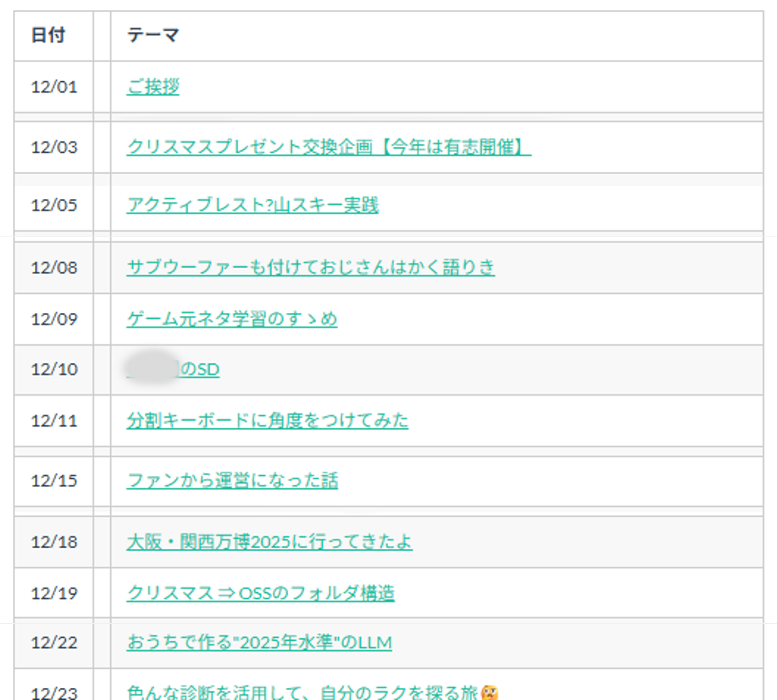Open the クリスマスプレゼント交換企画 article
The width and height of the screenshot is (777, 700).
click(x=327, y=146)
